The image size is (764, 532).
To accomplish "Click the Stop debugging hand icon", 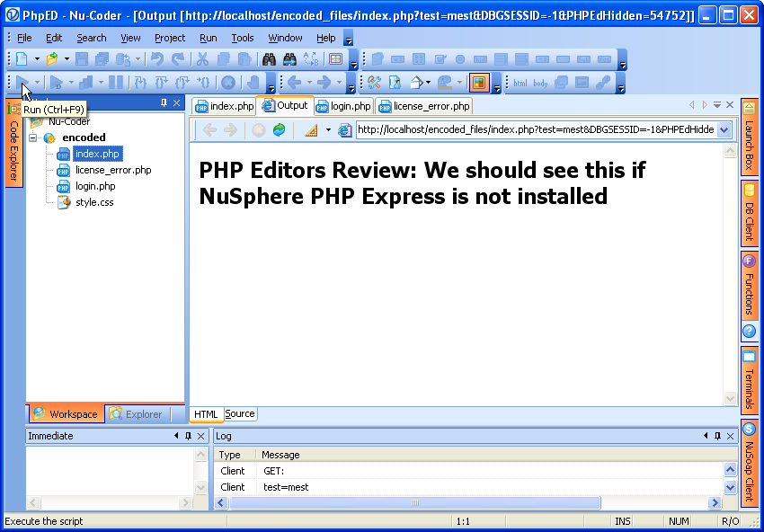I will point(253,83).
